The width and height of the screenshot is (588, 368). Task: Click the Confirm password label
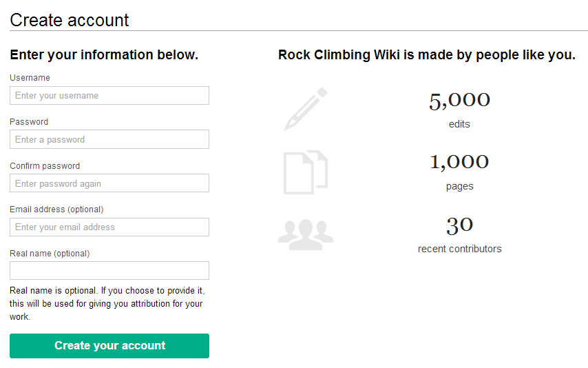point(45,166)
